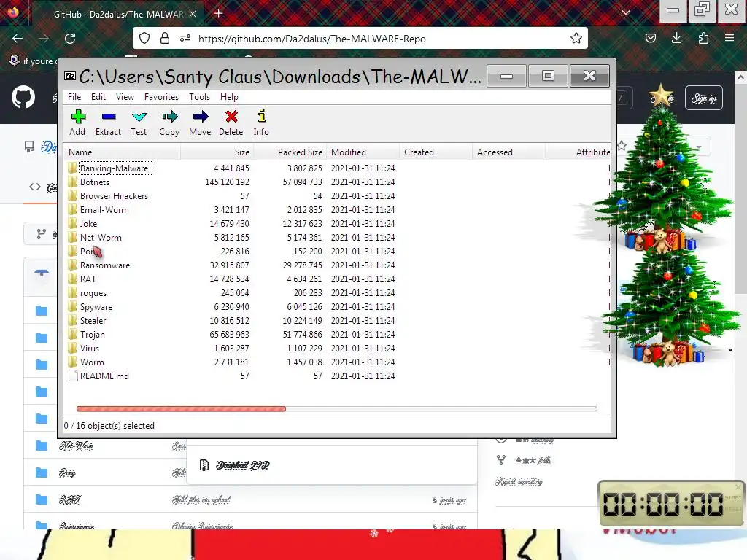Select the Botnets folder row
This screenshot has width=747, height=560.
click(x=95, y=182)
